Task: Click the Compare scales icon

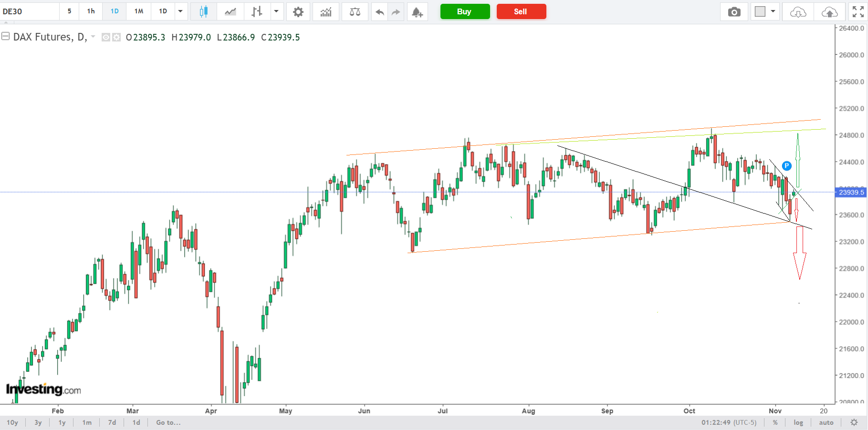Action: pyautogui.click(x=355, y=11)
